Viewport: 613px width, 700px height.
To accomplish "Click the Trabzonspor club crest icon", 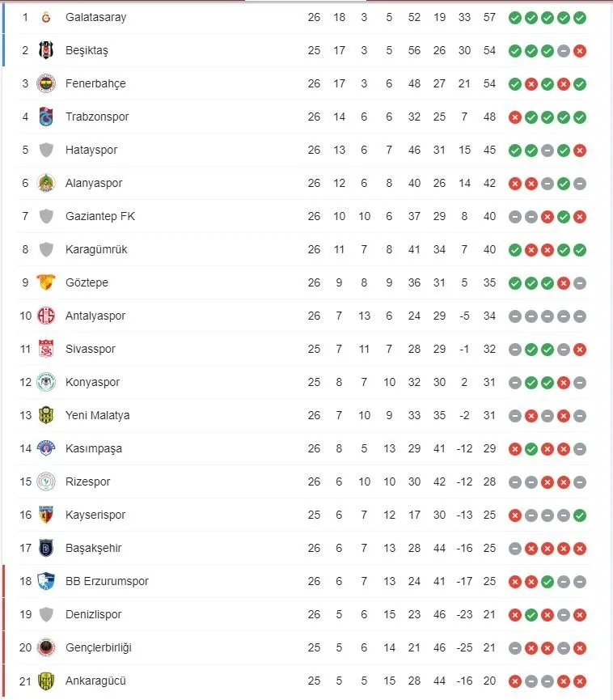I will point(46,117).
